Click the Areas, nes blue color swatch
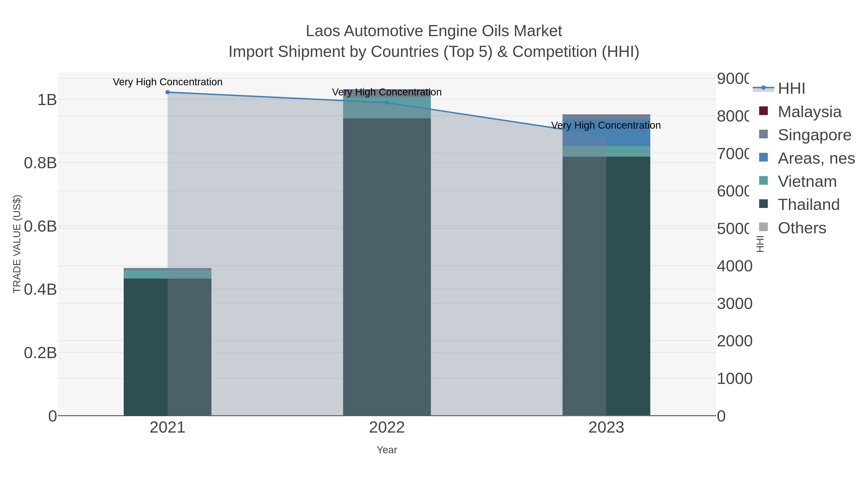This screenshot has height=488, width=868. (x=763, y=157)
